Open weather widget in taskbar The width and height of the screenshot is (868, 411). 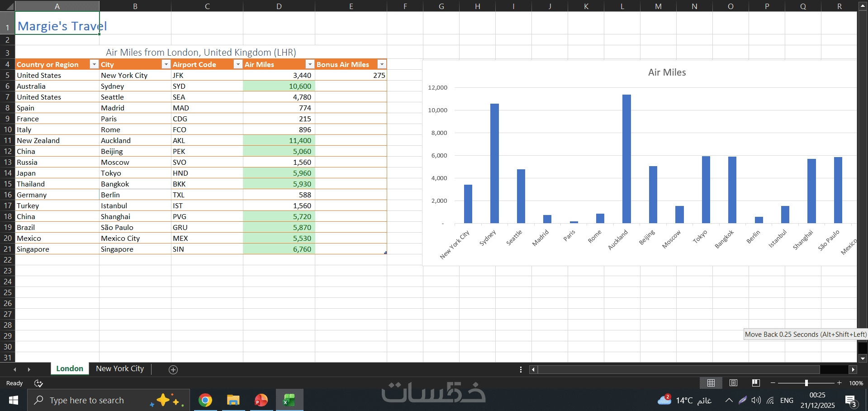pos(685,400)
